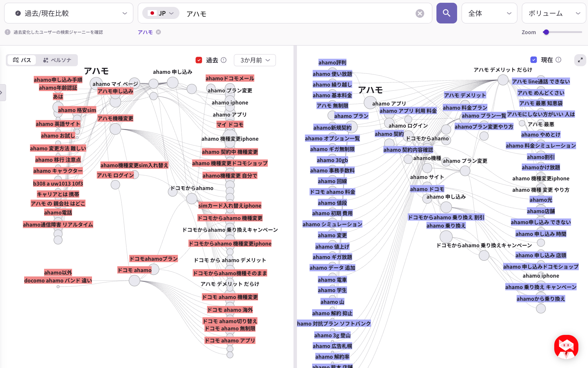Select ahamo 申し込み 店頭 node
Screen dimensions: 588x368
click(x=540, y=255)
